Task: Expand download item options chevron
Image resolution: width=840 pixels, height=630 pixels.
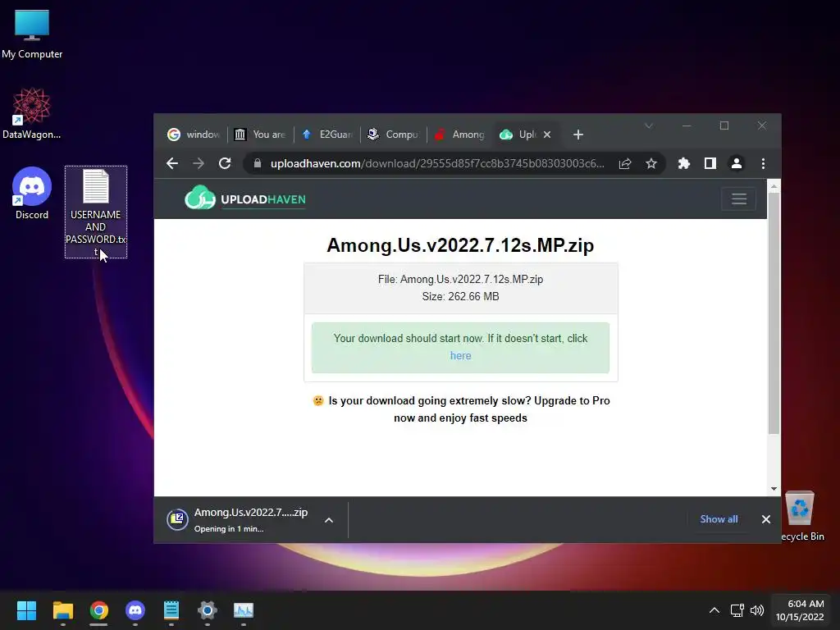Action: click(329, 519)
